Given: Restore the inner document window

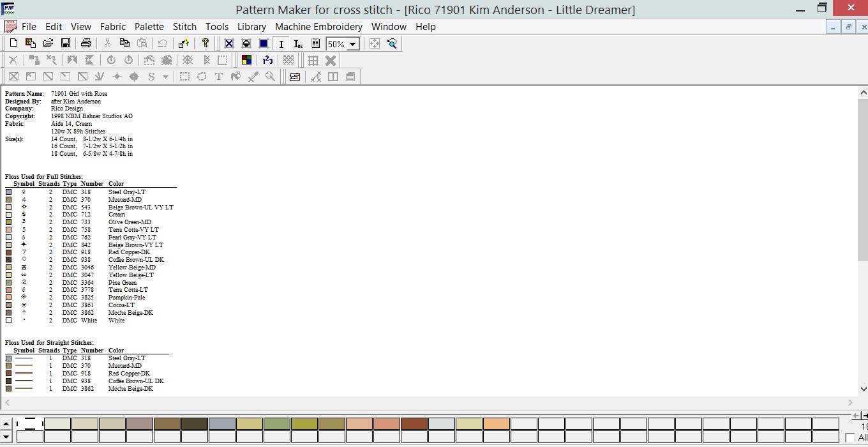Looking at the screenshot, I should pos(848,27).
